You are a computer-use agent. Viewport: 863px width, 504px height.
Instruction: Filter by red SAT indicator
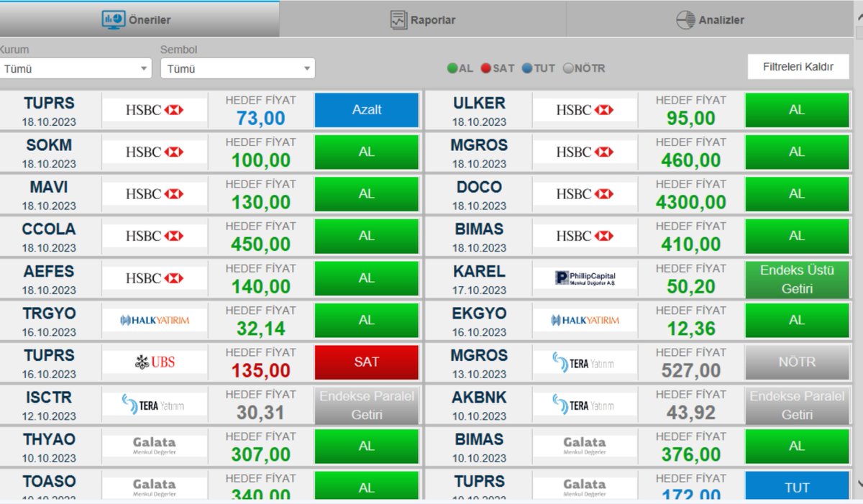click(x=498, y=68)
